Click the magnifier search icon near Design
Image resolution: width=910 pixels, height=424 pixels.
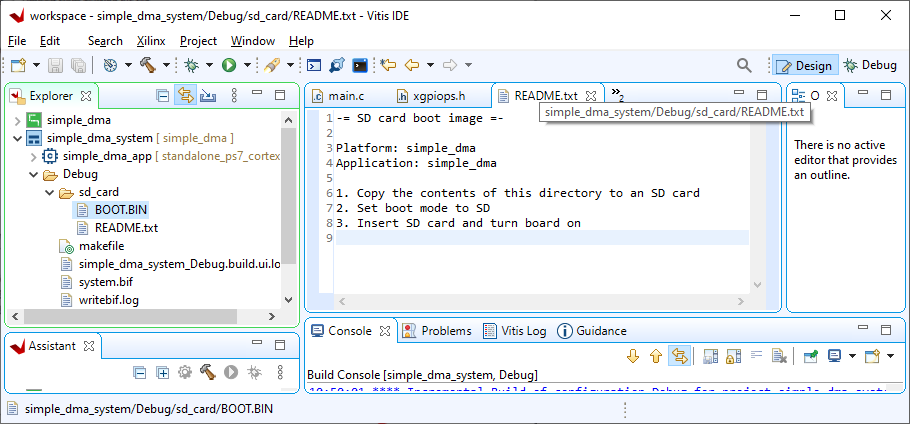pos(744,66)
